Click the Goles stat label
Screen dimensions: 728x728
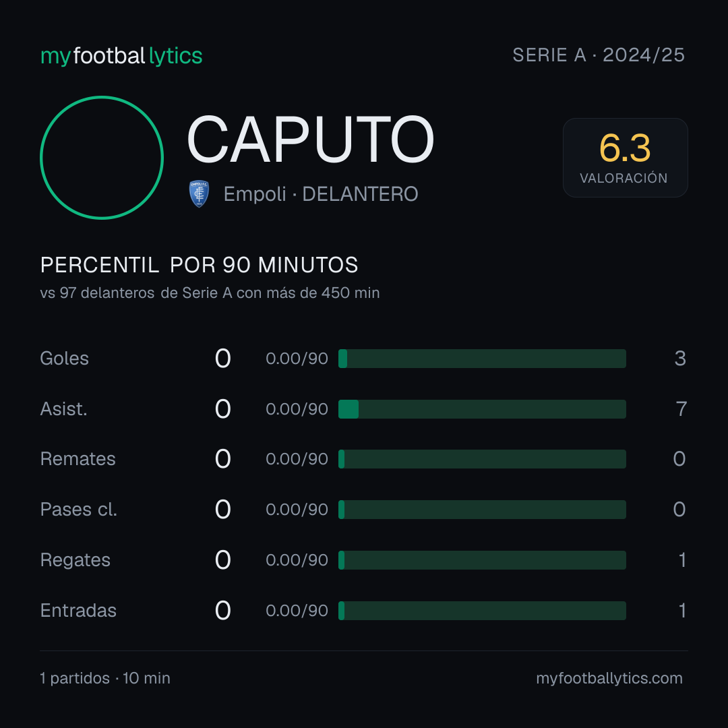65,359
